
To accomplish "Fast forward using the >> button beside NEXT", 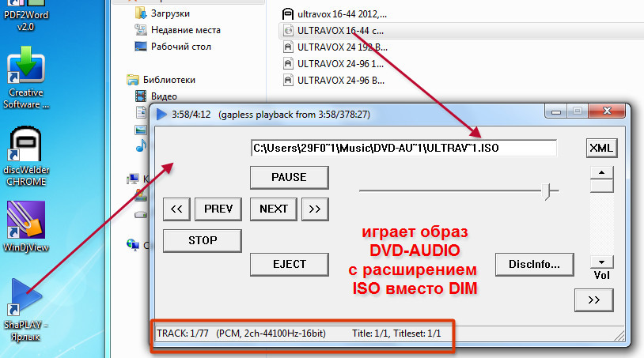I will [x=315, y=209].
